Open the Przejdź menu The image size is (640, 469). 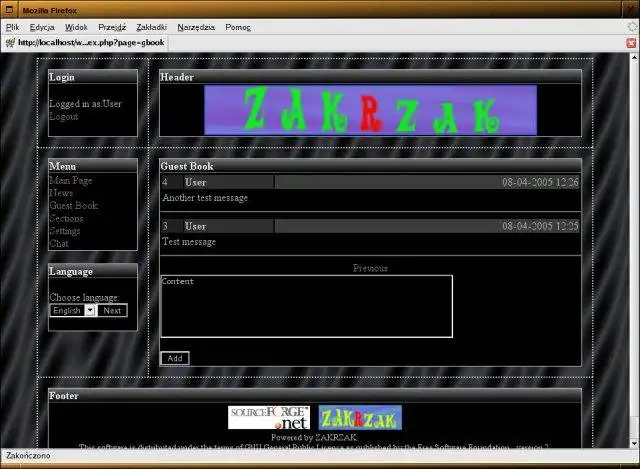coord(112,27)
